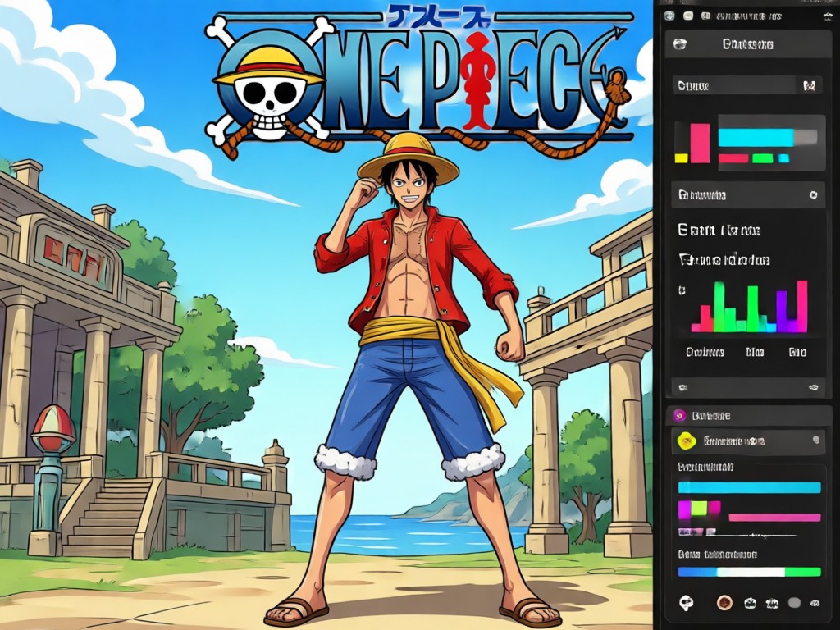Pick the small cyan swatch under the cyan bar
The width and height of the screenshot is (840, 630).
point(783,158)
